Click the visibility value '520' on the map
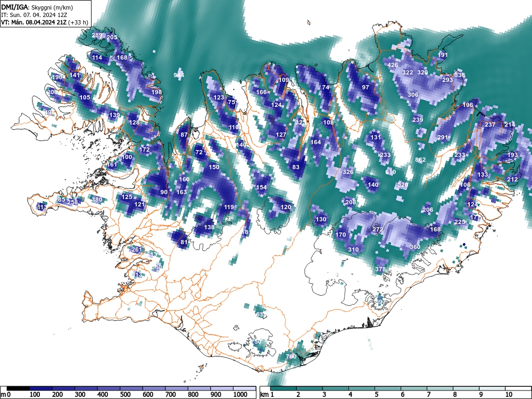 click(403, 185)
